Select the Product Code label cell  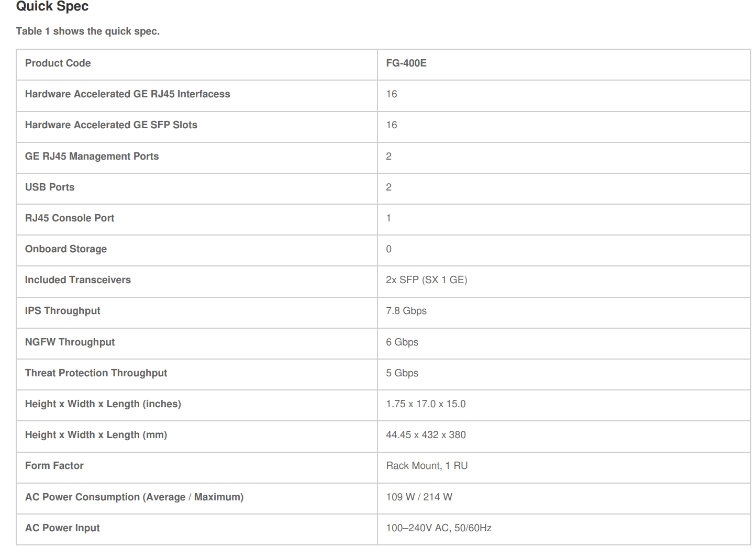tap(58, 63)
